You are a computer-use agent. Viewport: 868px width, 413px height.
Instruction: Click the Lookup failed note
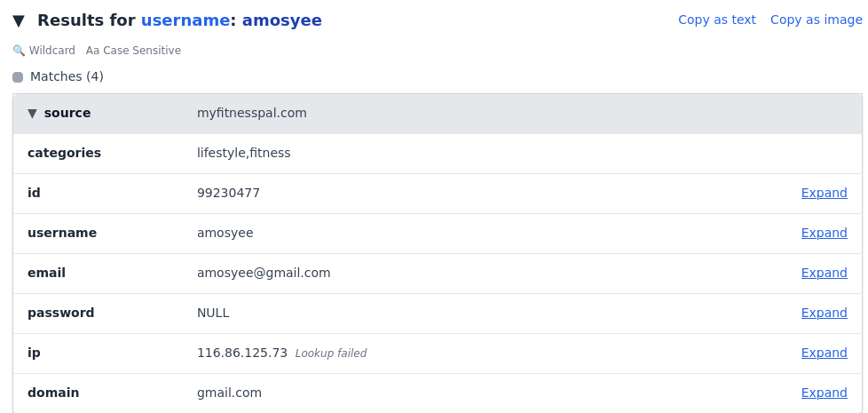330,353
